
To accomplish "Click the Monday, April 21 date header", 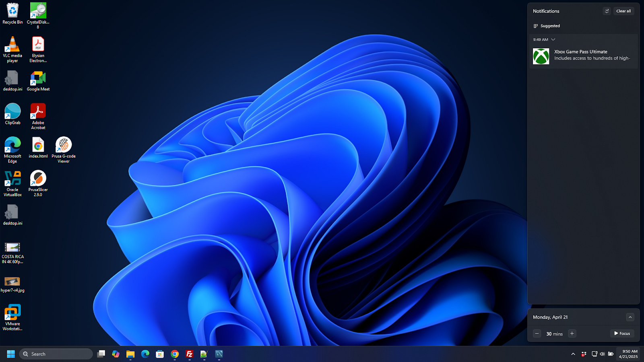I will [x=550, y=317].
